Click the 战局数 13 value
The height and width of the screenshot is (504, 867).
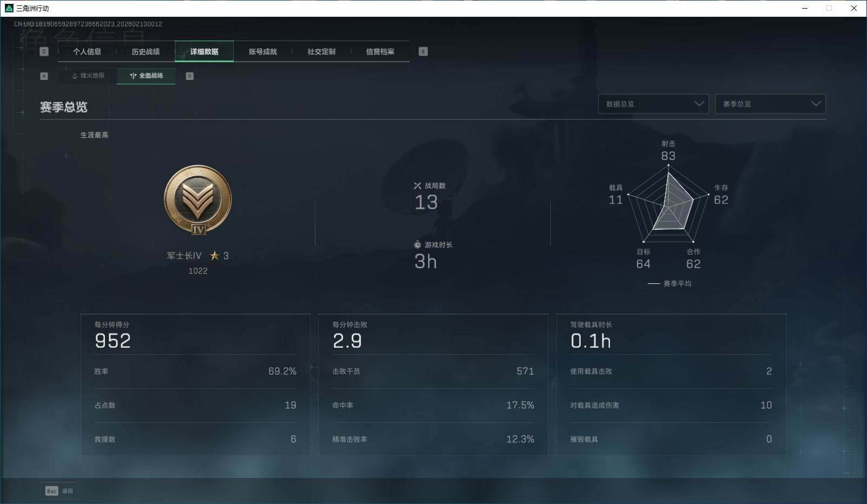426,202
